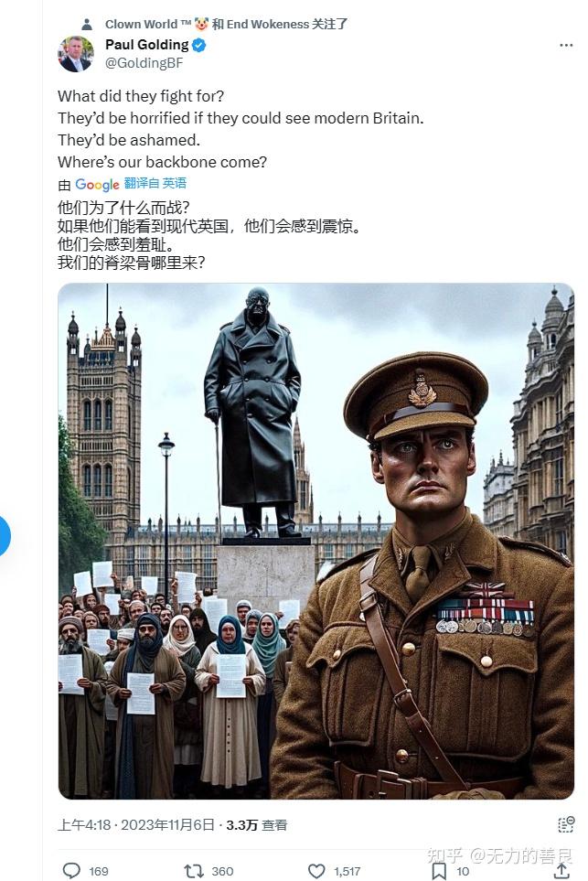Open the three-dot more options menu
The width and height of the screenshot is (588, 881).
566,45
